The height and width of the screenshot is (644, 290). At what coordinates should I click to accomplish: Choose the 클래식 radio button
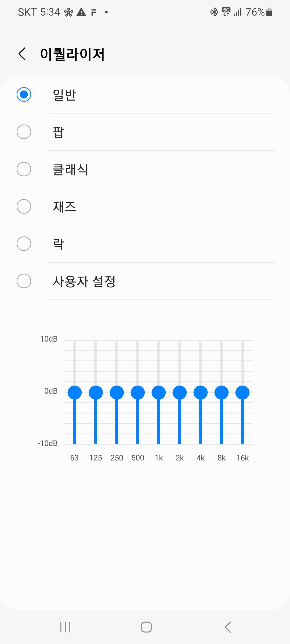click(x=24, y=169)
